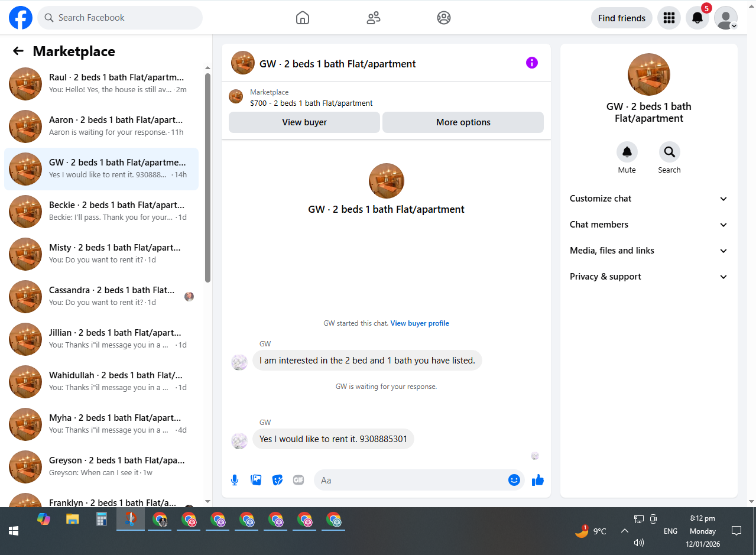Go to the Home feed icon
This screenshot has height=555, width=756.
pos(303,18)
